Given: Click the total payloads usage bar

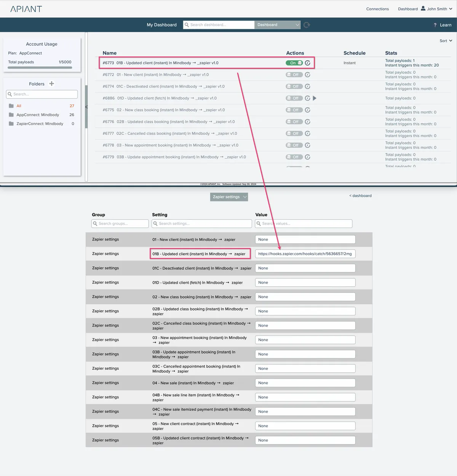Looking at the screenshot, I should point(40,68).
